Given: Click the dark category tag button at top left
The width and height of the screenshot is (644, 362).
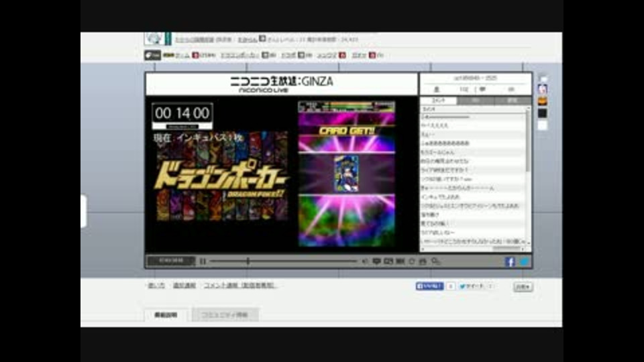Looking at the screenshot, I should (x=152, y=55).
